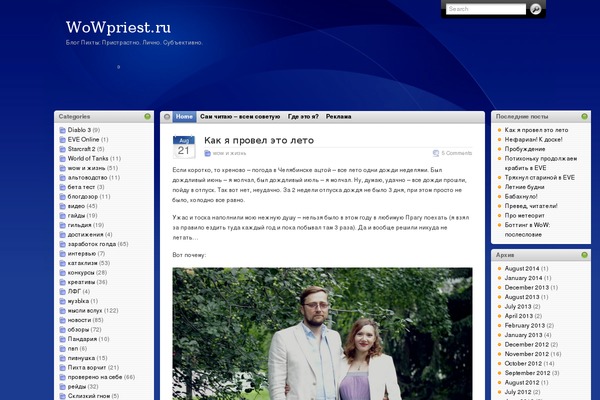Focus the Search input field

point(486,9)
